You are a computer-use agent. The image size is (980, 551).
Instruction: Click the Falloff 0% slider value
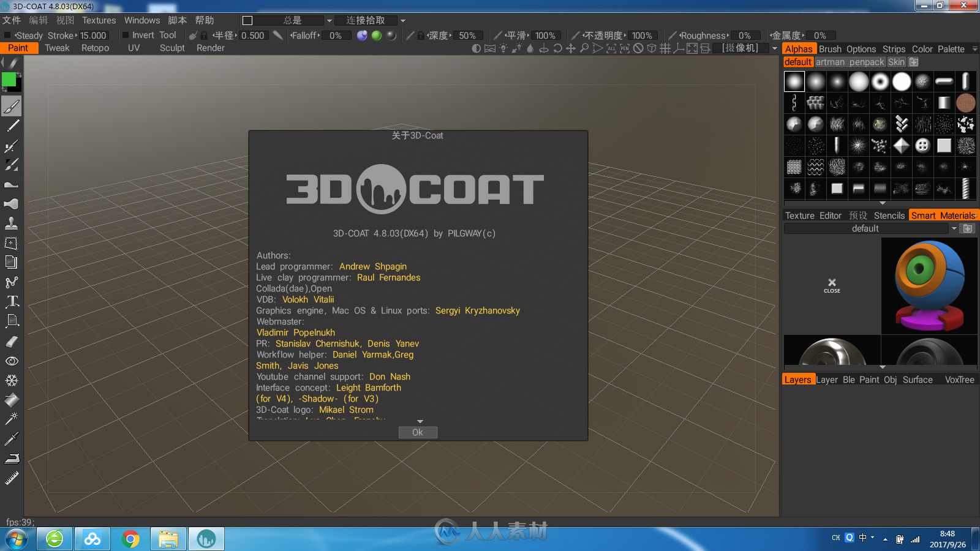tap(336, 36)
